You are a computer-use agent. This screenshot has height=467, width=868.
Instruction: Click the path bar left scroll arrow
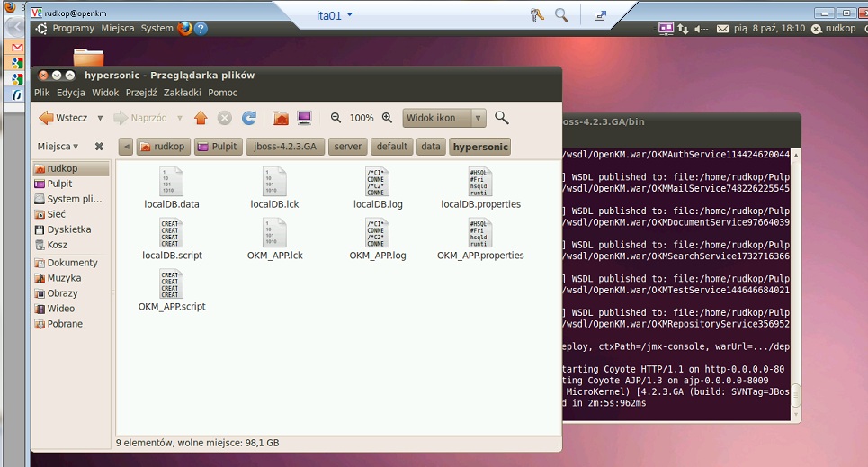(126, 147)
